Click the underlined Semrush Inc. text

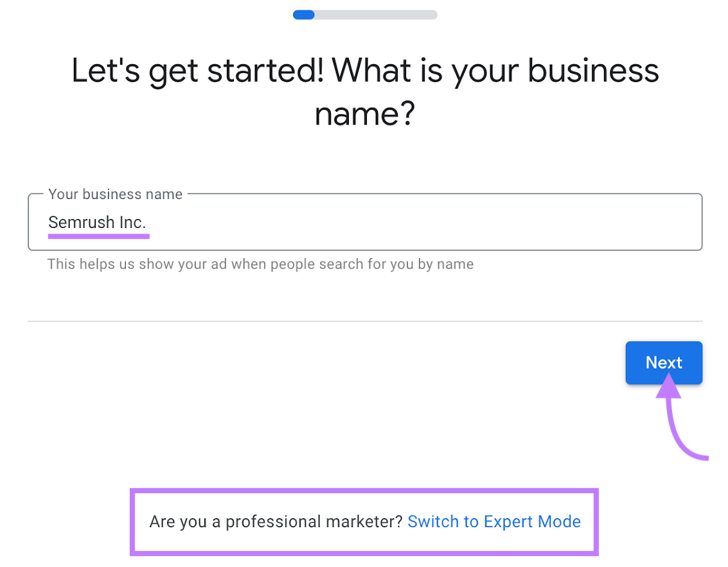pos(98,222)
